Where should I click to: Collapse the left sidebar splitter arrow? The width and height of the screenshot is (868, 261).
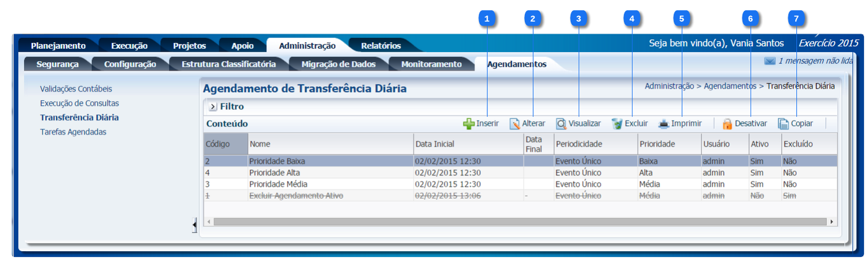point(194,225)
